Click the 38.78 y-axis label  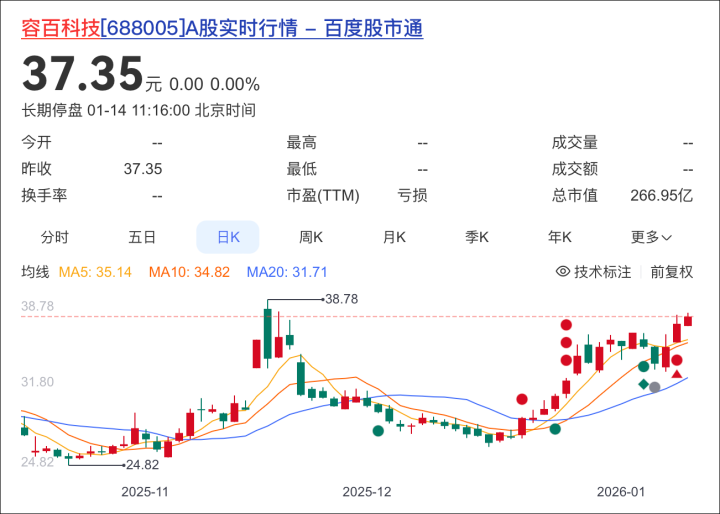pyautogui.click(x=37, y=306)
